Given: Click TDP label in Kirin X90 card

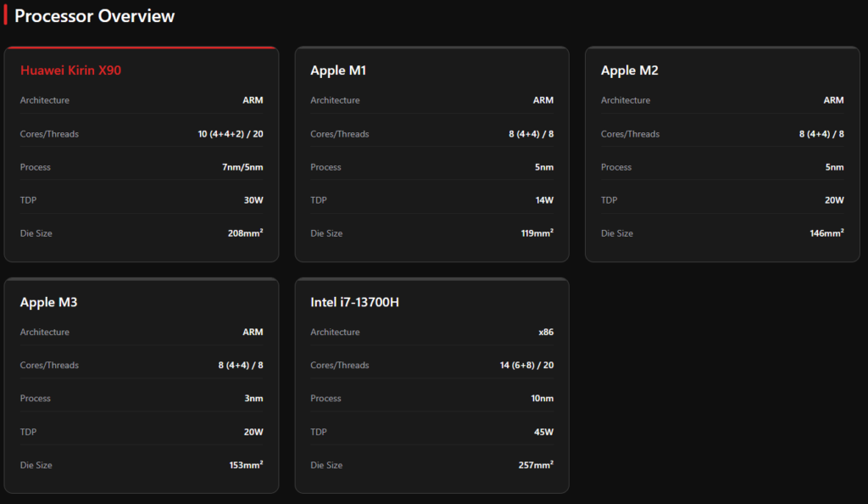Looking at the screenshot, I should pyautogui.click(x=28, y=200).
